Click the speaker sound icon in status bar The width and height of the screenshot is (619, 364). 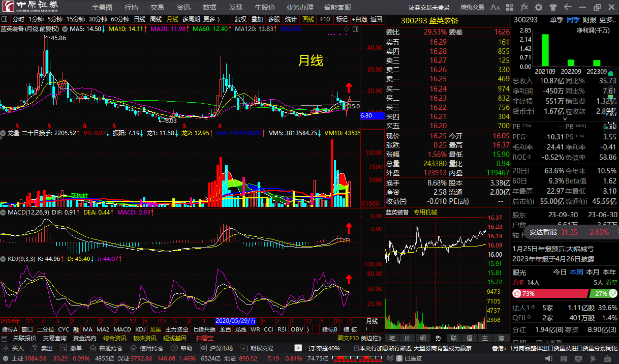(549, 359)
